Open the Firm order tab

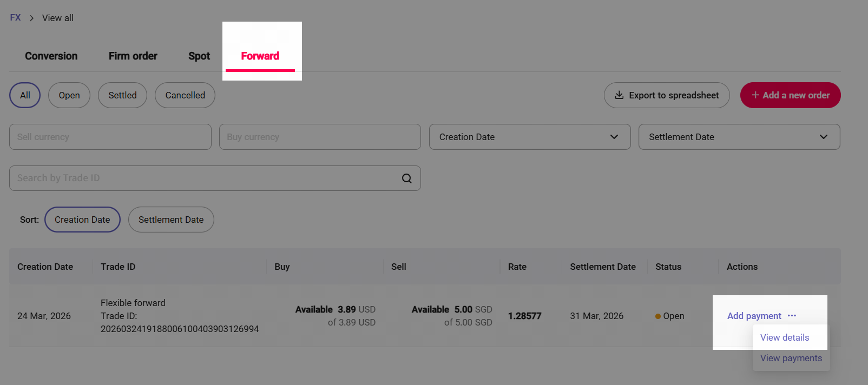(x=133, y=56)
